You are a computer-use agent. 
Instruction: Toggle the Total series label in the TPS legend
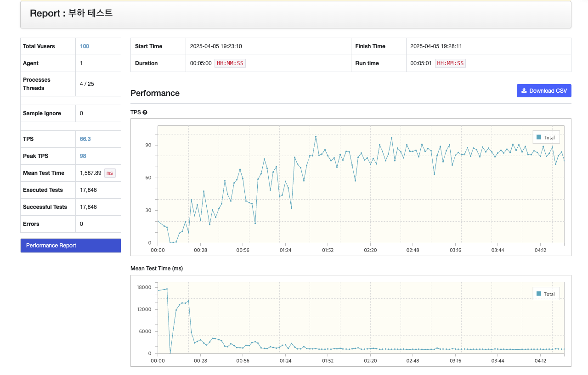click(x=549, y=137)
